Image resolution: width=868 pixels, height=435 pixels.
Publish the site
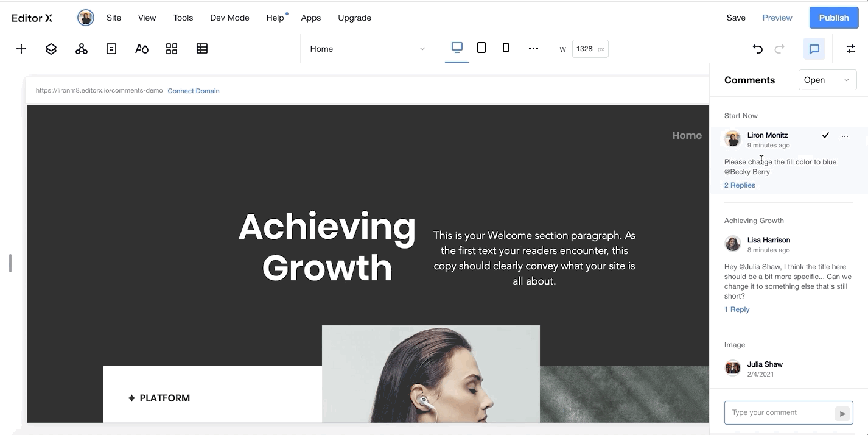834,18
